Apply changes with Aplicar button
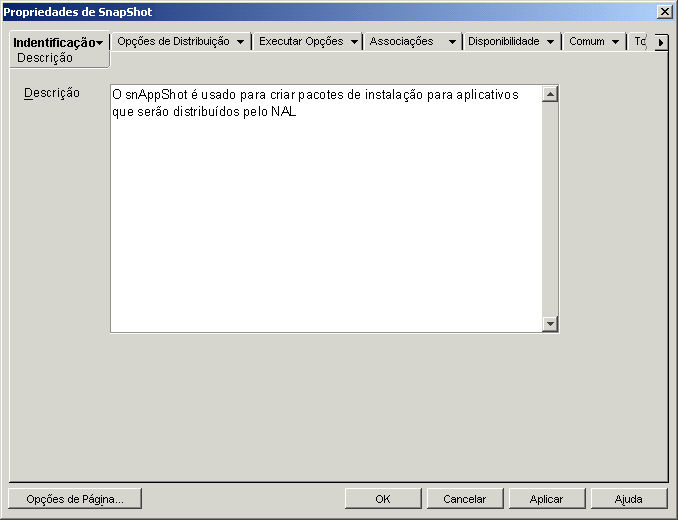 pyautogui.click(x=547, y=499)
